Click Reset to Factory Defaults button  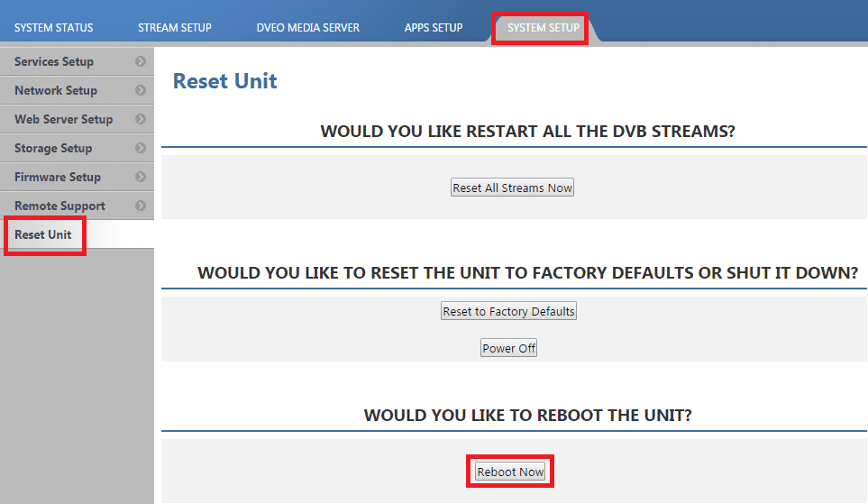[508, 311]
